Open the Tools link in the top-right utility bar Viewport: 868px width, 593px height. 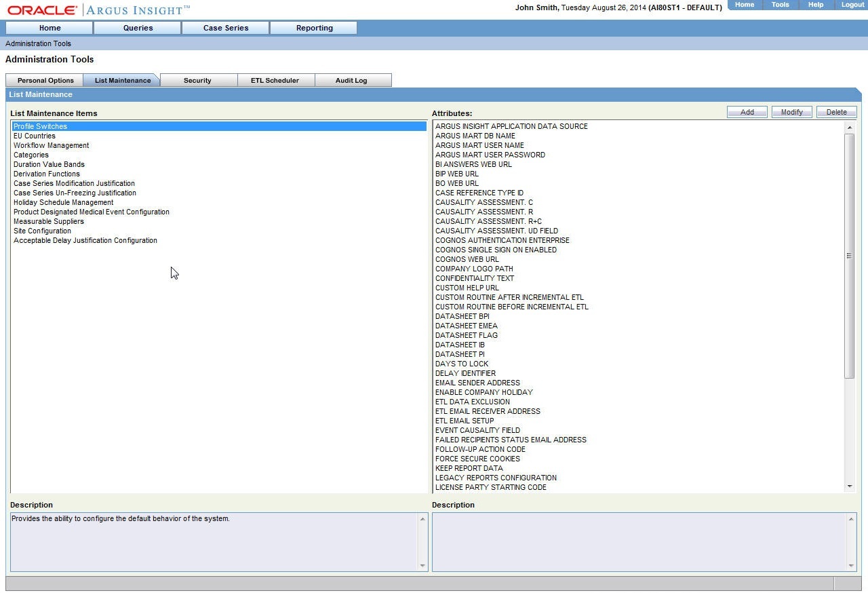click(780, 5)
